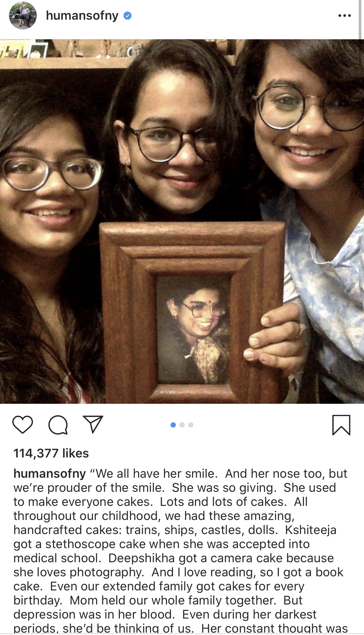364x635 pixels.
Task: Like the post with the heart icon
Action: pyautogui.click(x=23, y=425)
